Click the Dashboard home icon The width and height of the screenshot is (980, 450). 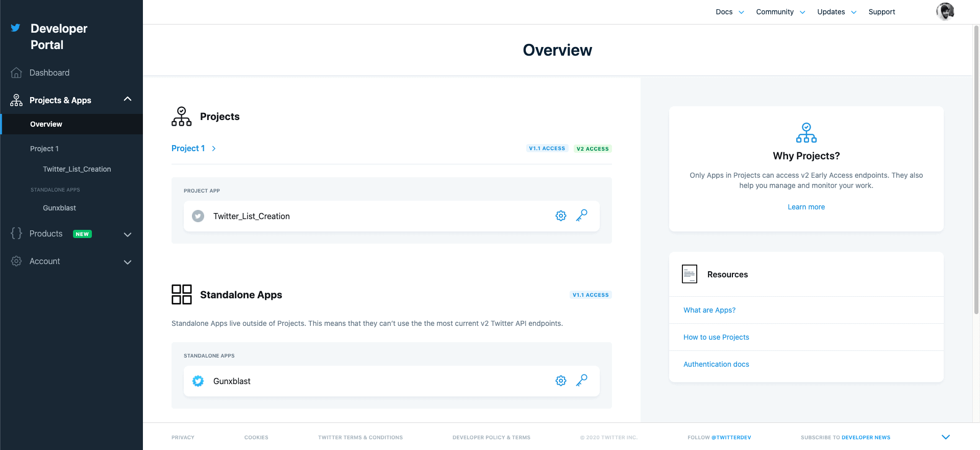tap(16, 73)
